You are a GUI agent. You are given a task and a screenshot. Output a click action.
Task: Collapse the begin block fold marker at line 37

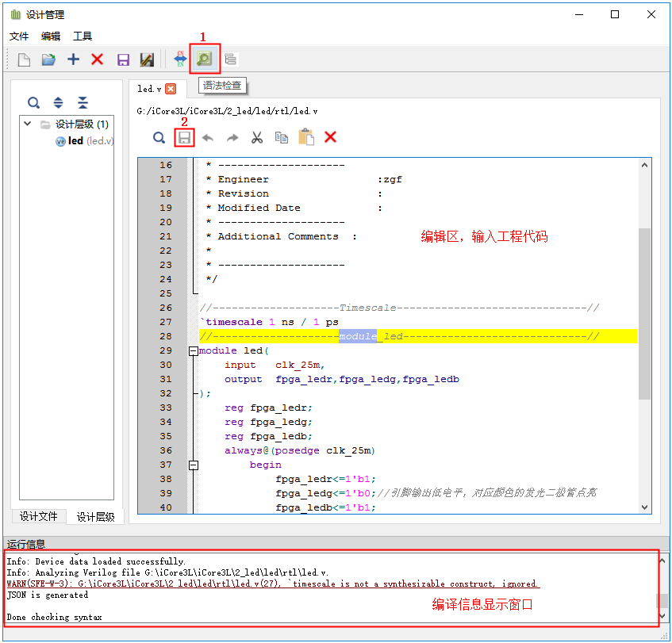click(193, 465)
